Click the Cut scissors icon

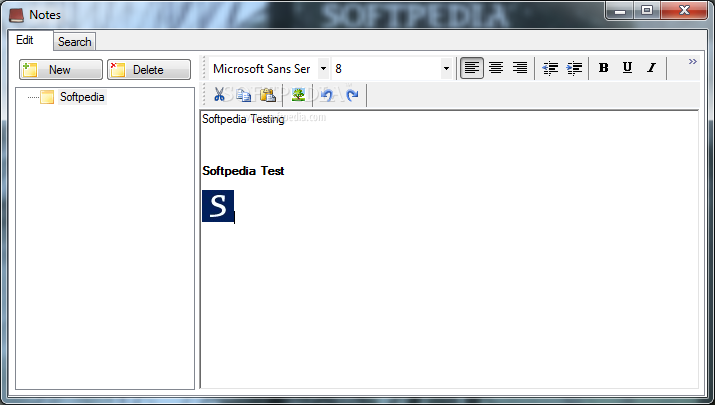coord(219,95)
